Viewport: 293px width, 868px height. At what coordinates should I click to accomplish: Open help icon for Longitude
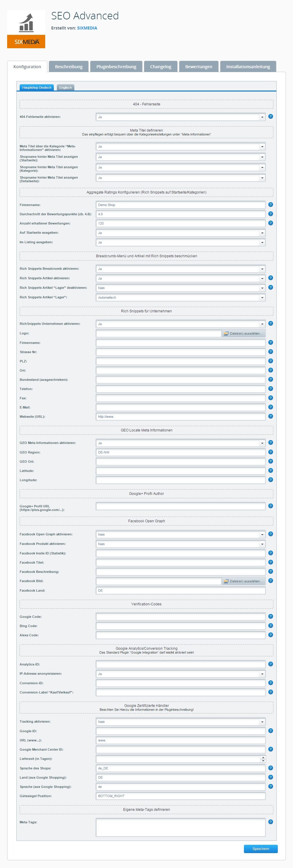coord(270,480)
